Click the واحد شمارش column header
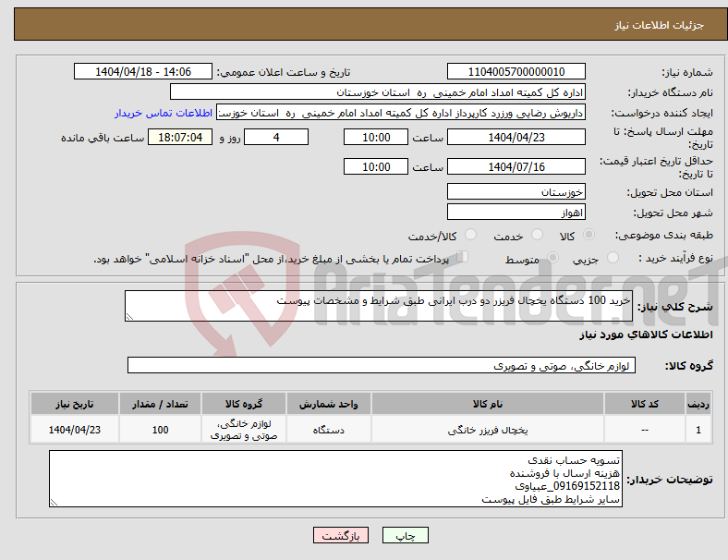The height and width of the screenshot is (560, 728). pyautogui.click(x=329, y=404)
